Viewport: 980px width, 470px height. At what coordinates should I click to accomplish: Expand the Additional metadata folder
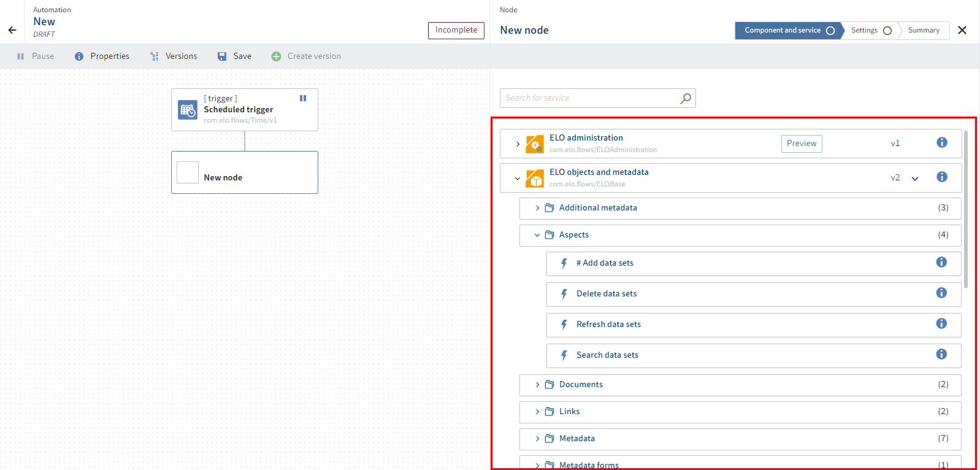[x=538, y=208]
